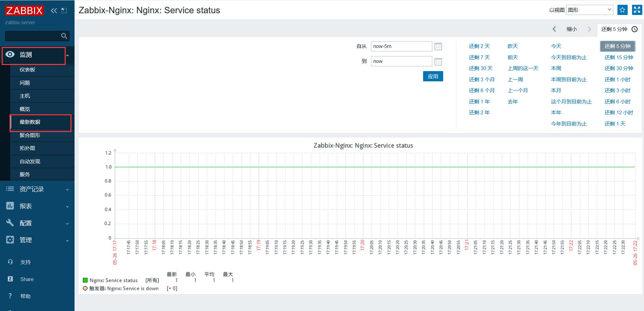Collapse the 监测 menu section

[x=67, y=55]
